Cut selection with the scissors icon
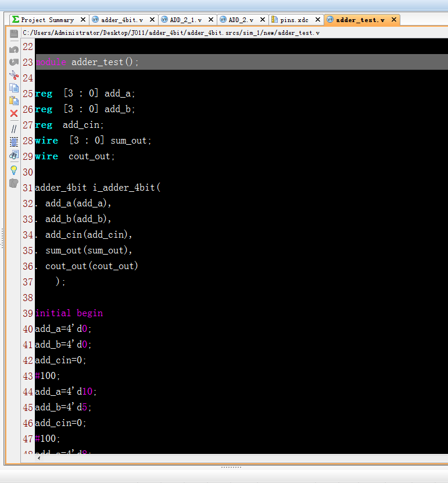This screenshot has width=448, height=483. [14, 75]
